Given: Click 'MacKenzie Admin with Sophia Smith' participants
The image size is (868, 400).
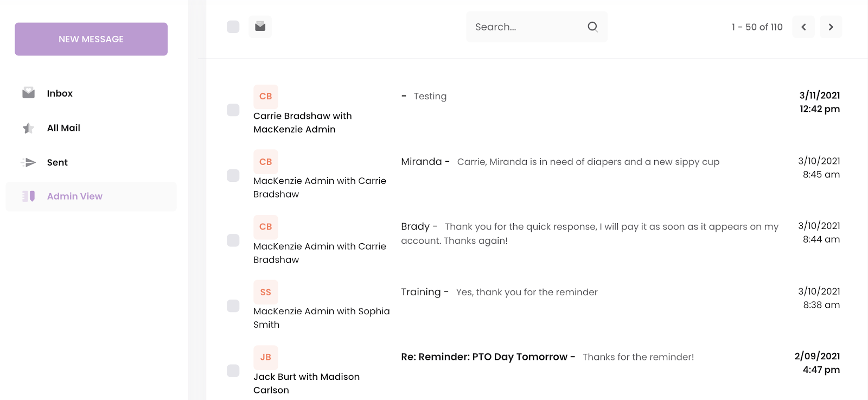Looking at the screenshot, I should click(x=322, y=318).
